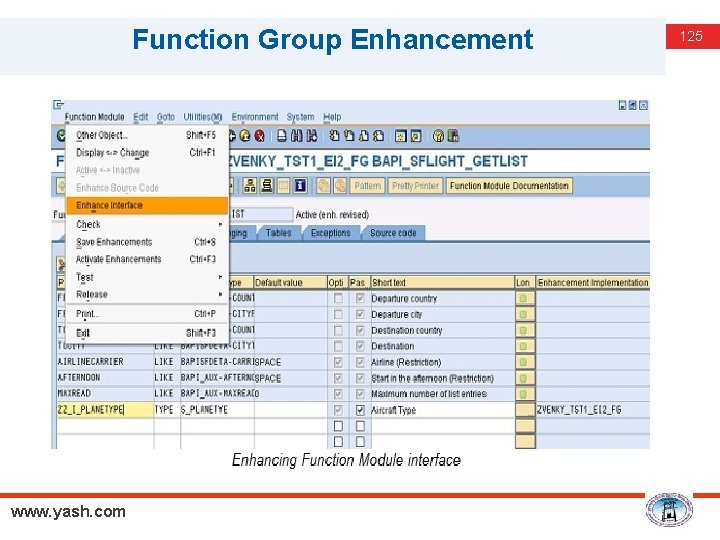The image size is (720, 540).
Task: Click the blue Information icon in application toolbar
Action: (300, 186)
